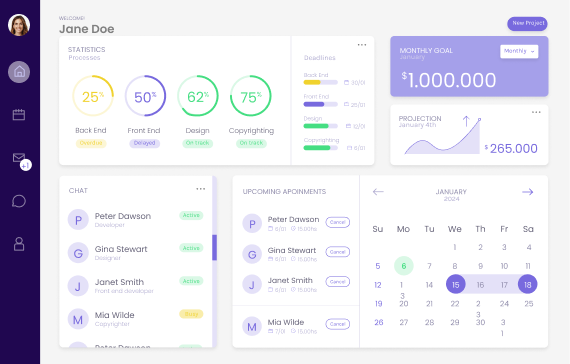Viewport: 570px width, 364px height.
Task: Open the User profile icon in sidebar
Action: click(x=19, y=244)
